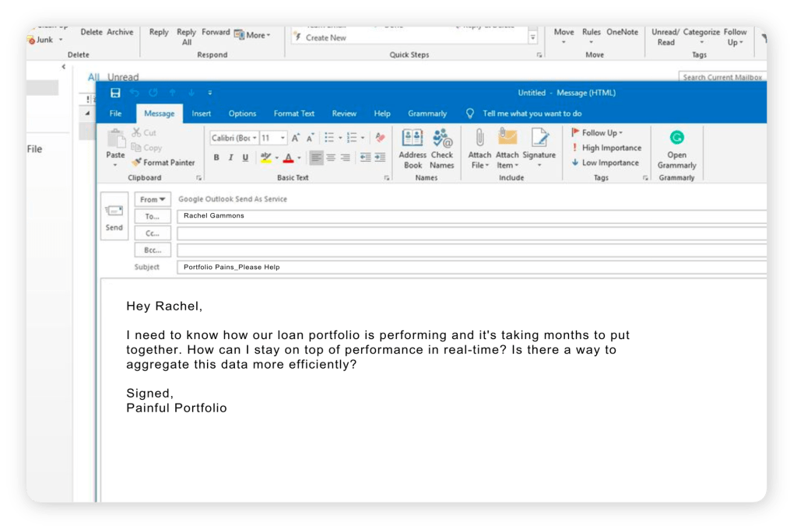Screen dimensions: 797x532
Task: Open the Clipboard group dialog launcher
Action: [x=198, y=178]
